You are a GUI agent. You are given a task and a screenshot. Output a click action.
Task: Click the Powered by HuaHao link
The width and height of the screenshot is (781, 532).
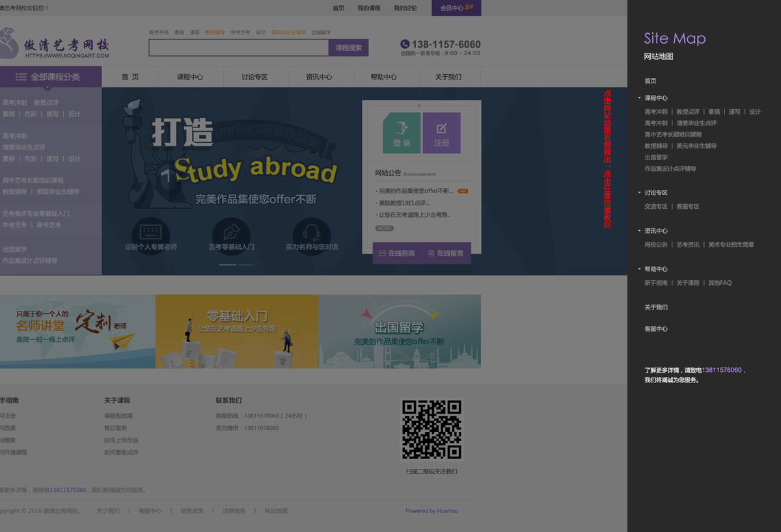[432, 511]
